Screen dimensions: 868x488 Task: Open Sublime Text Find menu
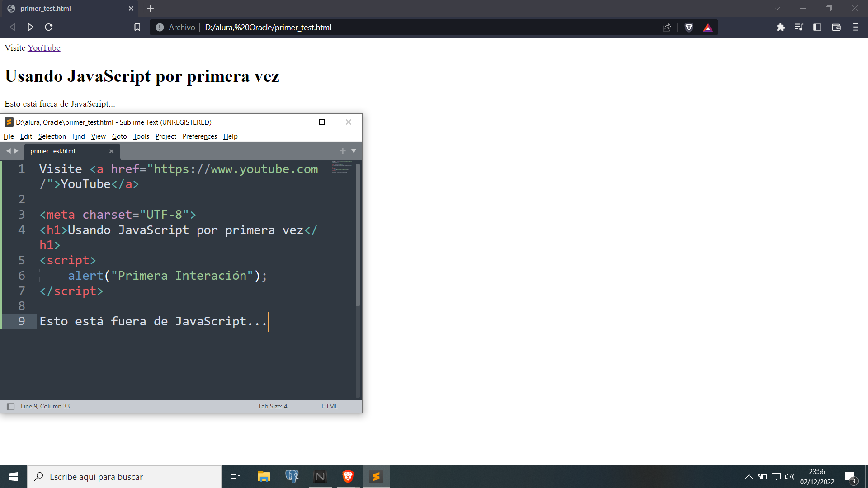[79, 136]
